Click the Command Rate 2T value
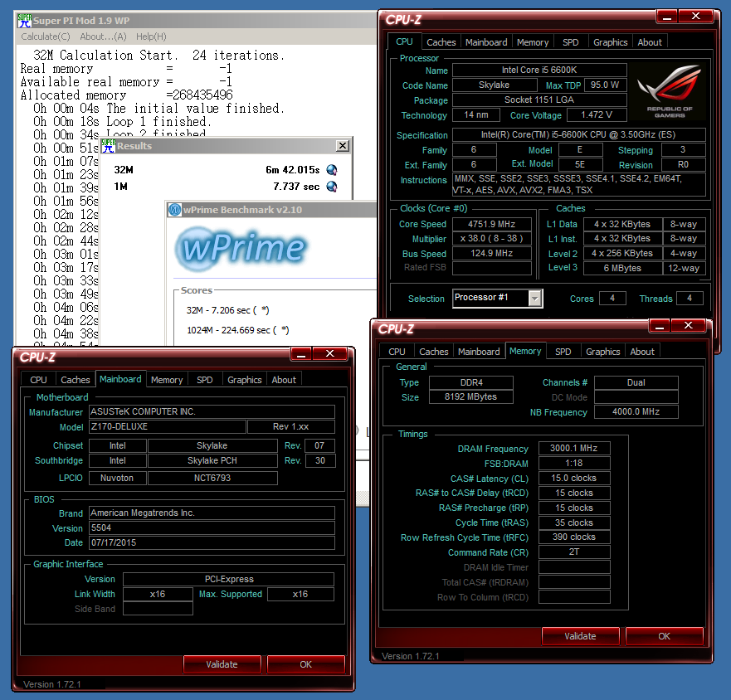 pos(574,552)
